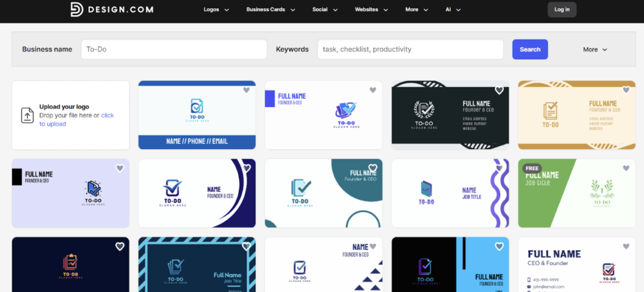Heart the lavender card with black bar

pos(119,168)
